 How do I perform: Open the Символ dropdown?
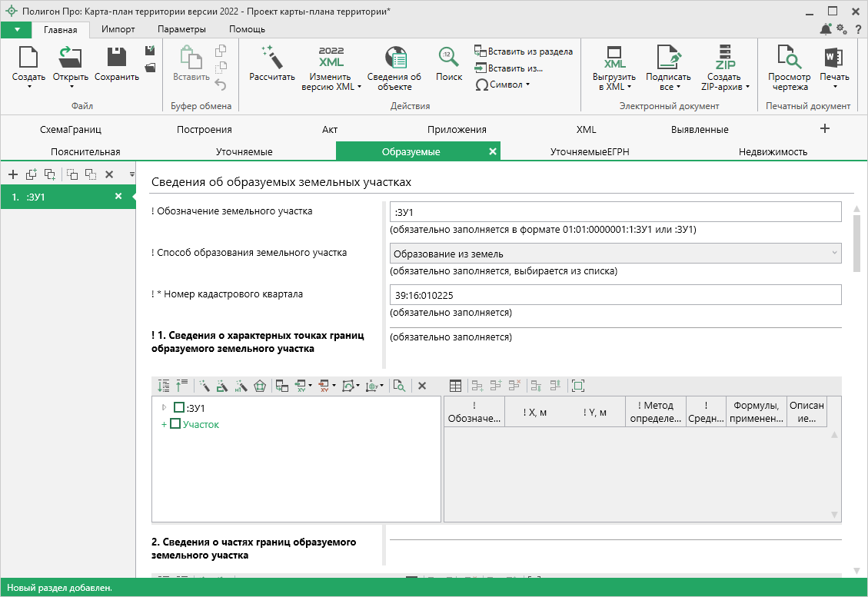tap(503, 85)
